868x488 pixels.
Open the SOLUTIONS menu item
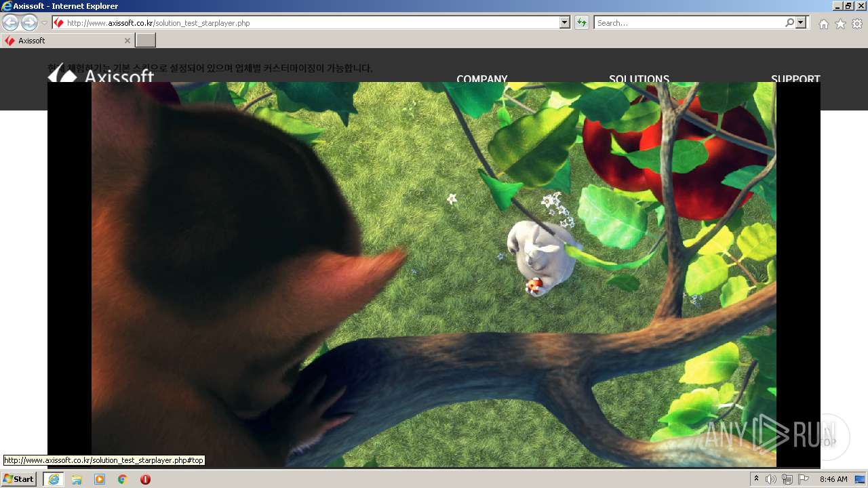[639, 79]
